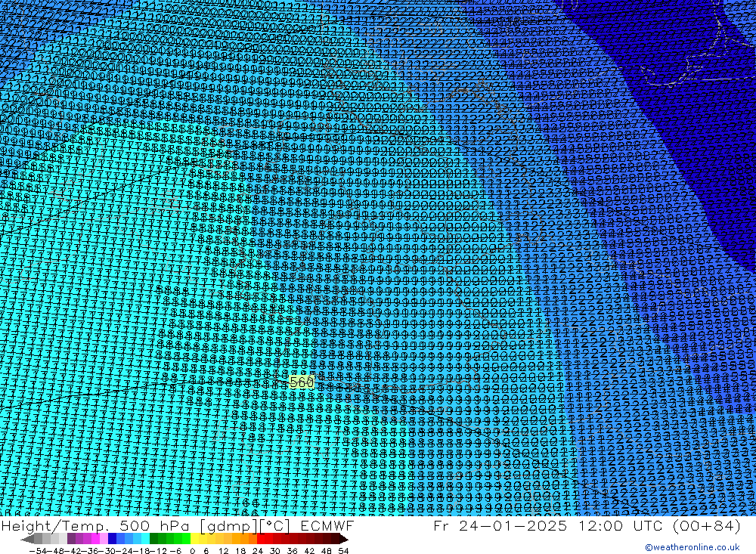Click the -54 legend value
The image size is (756, 554).
[38, 550]
